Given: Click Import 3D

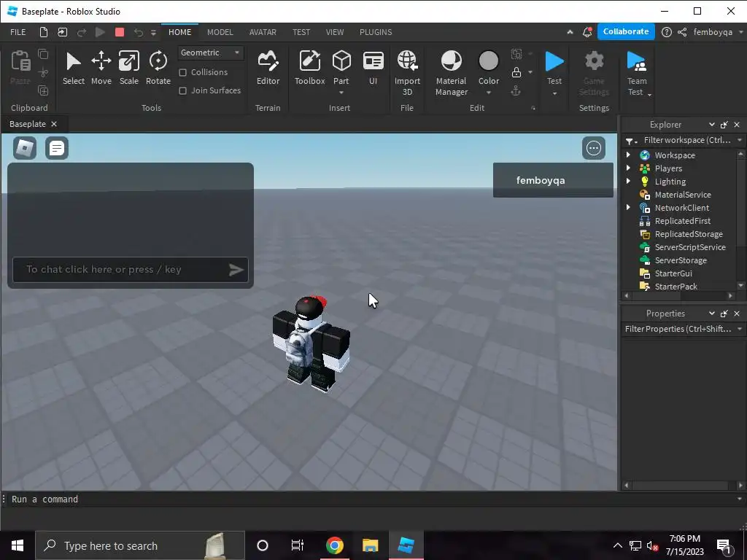Looking at the screenshot, I should [407, 73].
